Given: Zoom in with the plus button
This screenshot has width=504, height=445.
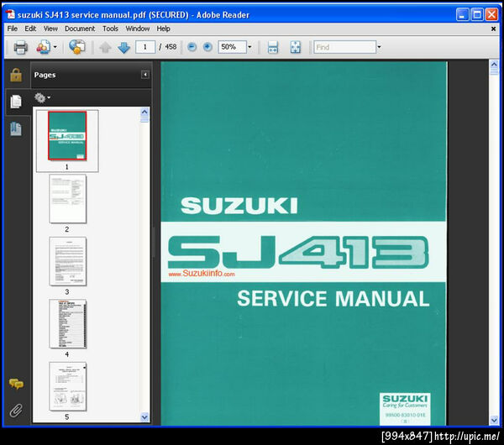Looking at the screenshot, I should [207, 47].
